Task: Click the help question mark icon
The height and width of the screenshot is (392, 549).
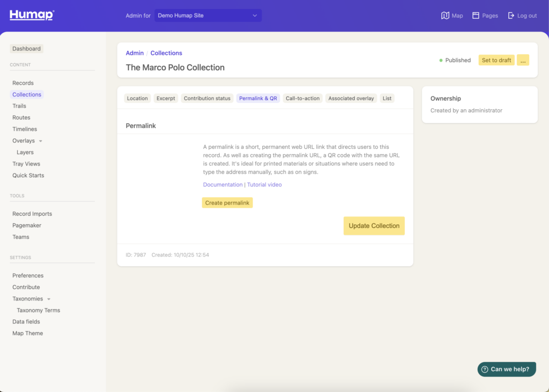Action: pos(485,369)
